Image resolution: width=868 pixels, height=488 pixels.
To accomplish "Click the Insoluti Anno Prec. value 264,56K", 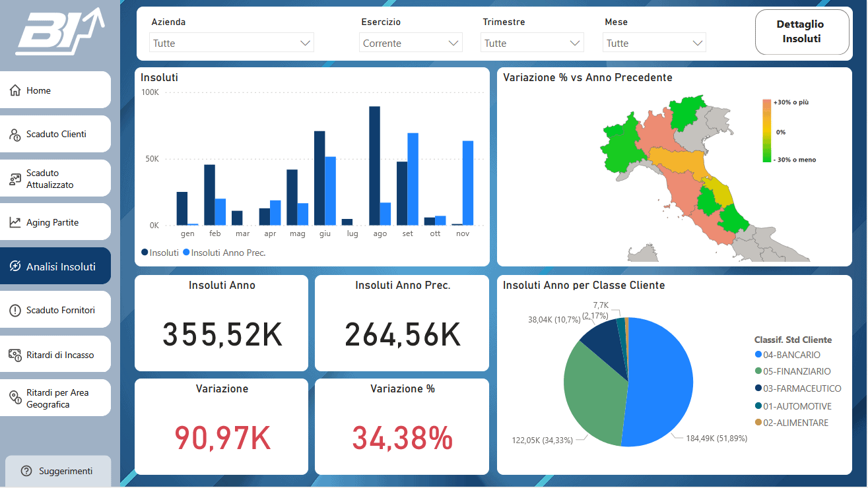I will (x=402, y=335).
